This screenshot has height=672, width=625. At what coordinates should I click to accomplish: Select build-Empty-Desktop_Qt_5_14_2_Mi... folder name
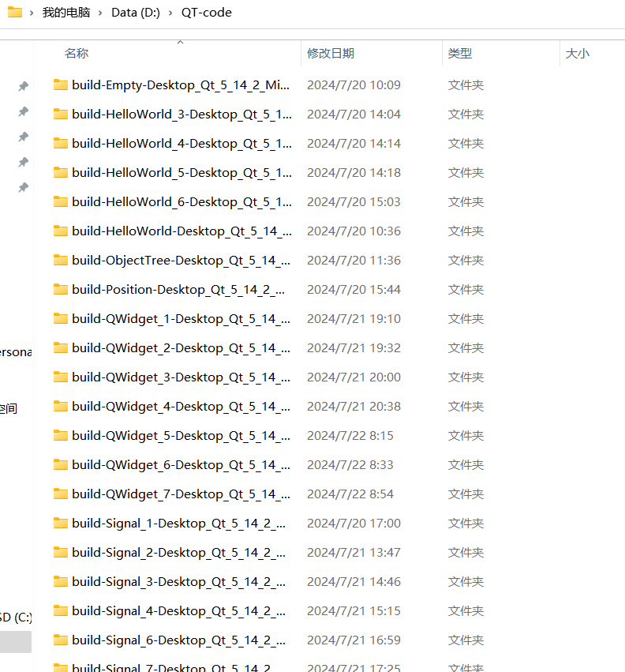pyautogui.click(x=181, y=84)
